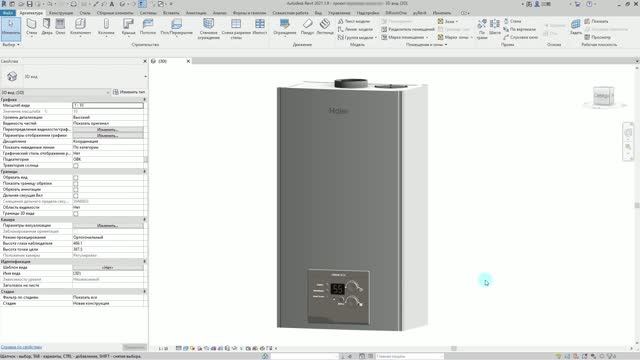Click the Save icon in quick access toolbar
This screenshot has height=360, width=640.
[29, 4]
